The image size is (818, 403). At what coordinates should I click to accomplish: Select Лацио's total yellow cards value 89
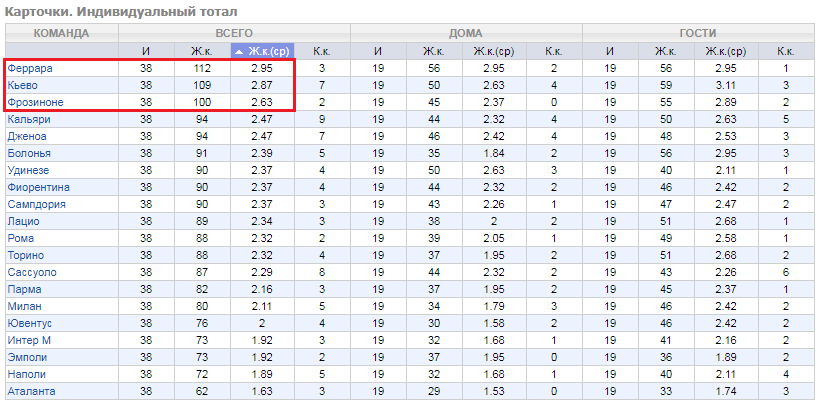pyautogui.click(x=201, y=221)
